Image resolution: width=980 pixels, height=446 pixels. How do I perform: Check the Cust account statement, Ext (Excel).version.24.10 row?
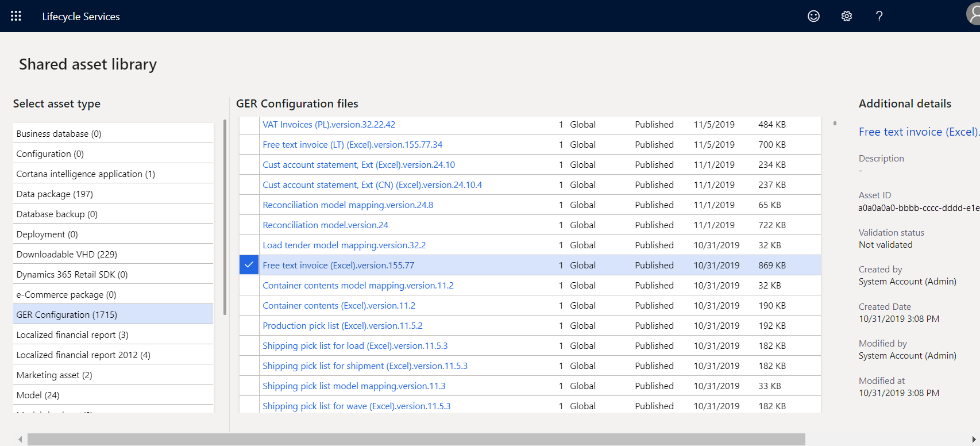tap(249, 164)
